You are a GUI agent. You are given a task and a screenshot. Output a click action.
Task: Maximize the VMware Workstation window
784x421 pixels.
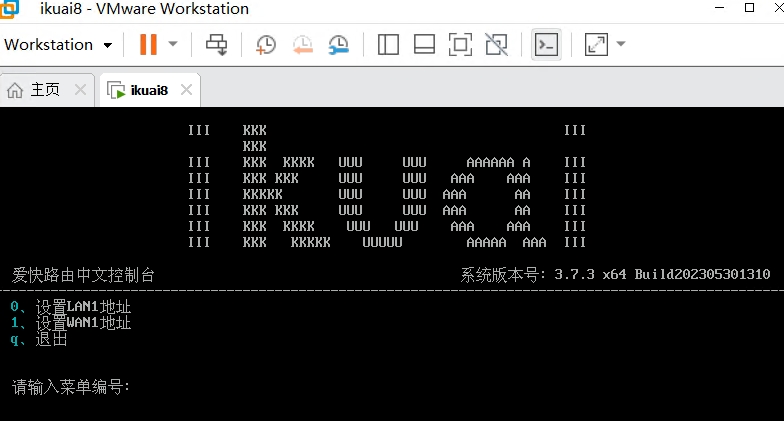750,8
